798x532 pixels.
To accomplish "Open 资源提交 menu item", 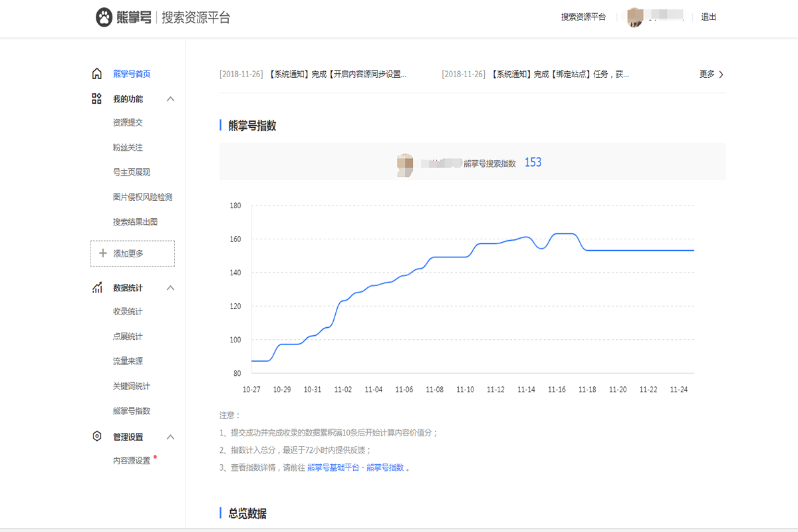I will (x=128, y=122).
